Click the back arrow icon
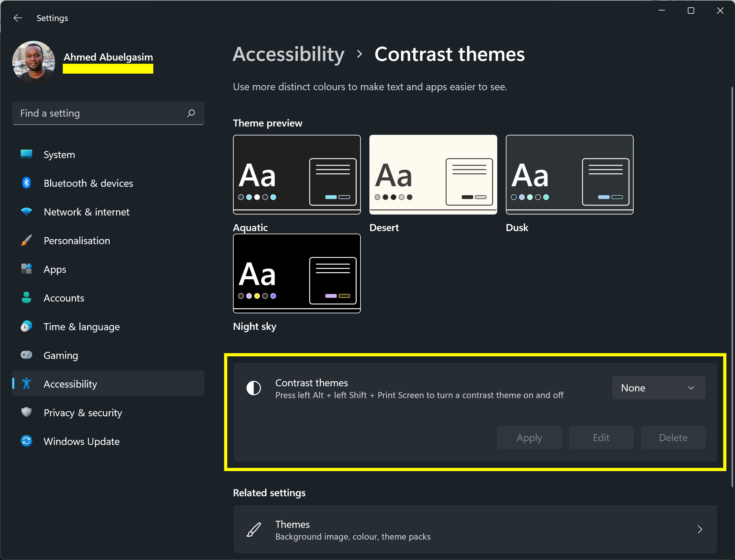This screenshot has width=735, height=560. coord(18,18)
